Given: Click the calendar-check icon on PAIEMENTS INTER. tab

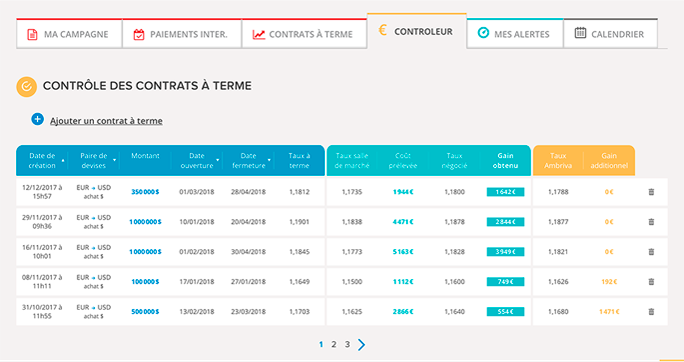Looking at the screenshot, I should [x=139, y=34].
